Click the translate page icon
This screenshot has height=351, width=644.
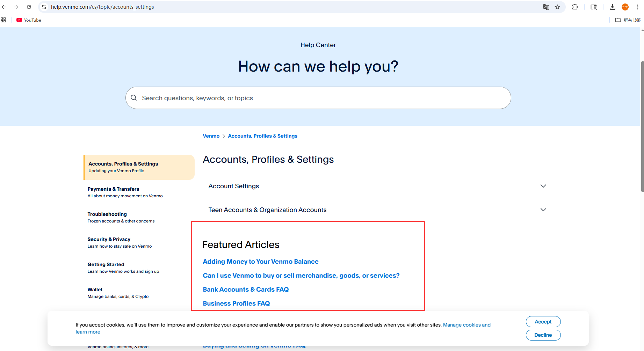546,7
